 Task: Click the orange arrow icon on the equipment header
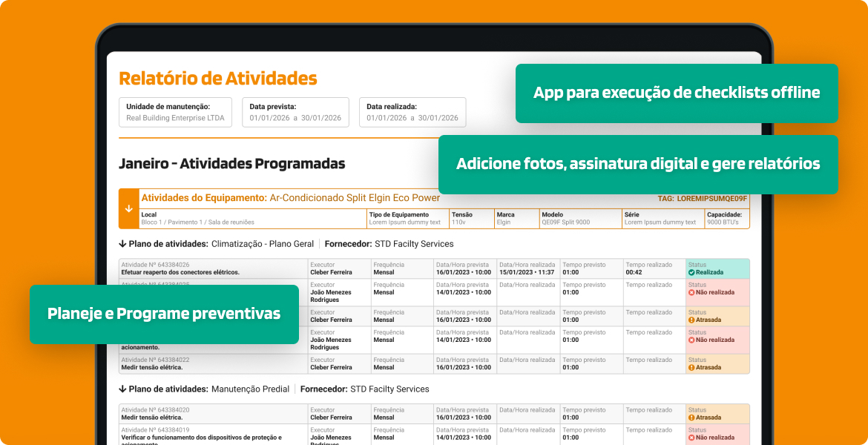128,208
